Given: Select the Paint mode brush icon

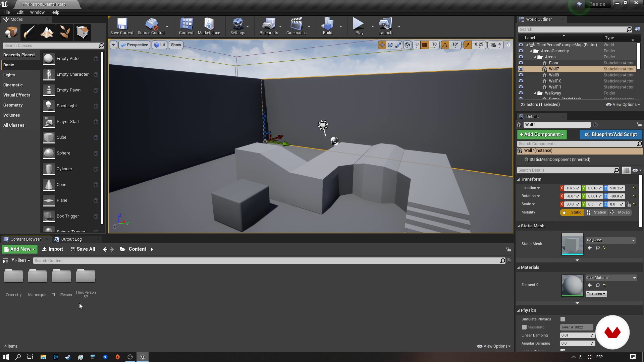Looking at the screenshot, I should coord(29,33).
